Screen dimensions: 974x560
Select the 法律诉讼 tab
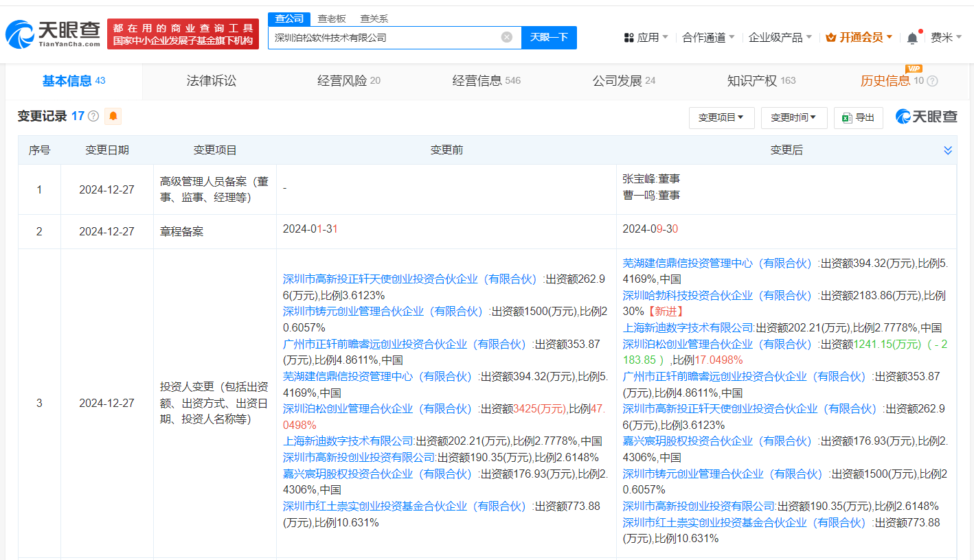point(212,81)
